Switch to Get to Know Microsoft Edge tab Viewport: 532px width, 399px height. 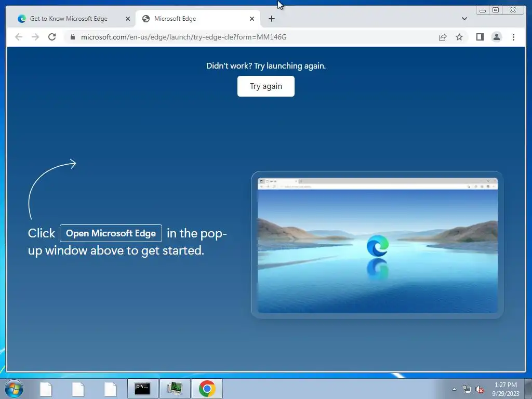(x=69, y=19)
